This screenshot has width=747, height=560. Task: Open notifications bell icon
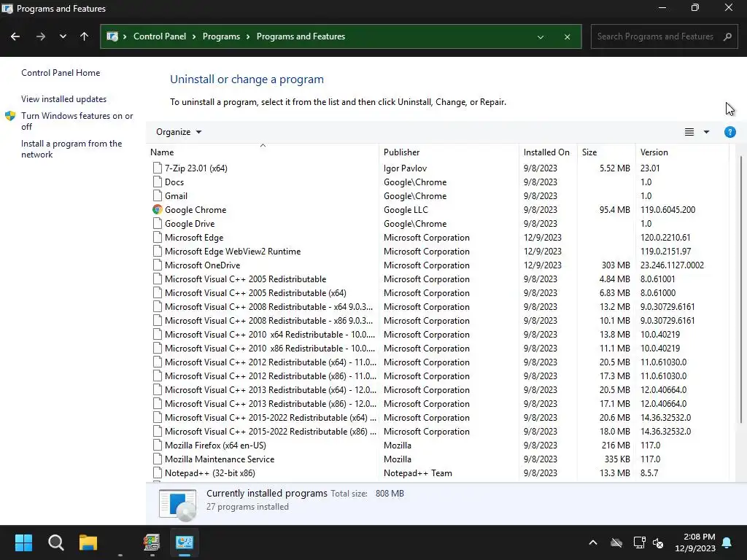click(x=727, y=542)
